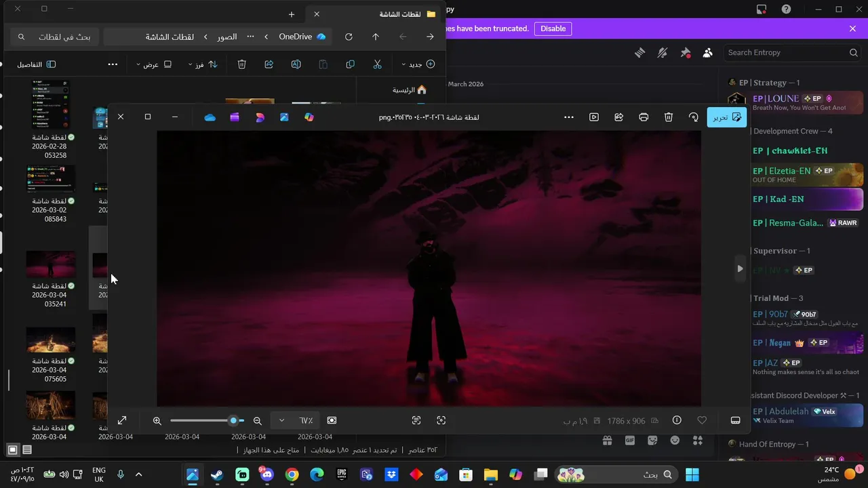Refresh the File Explorer folder
The height and width of the screenshot is (488, 868).
[349, 37]
